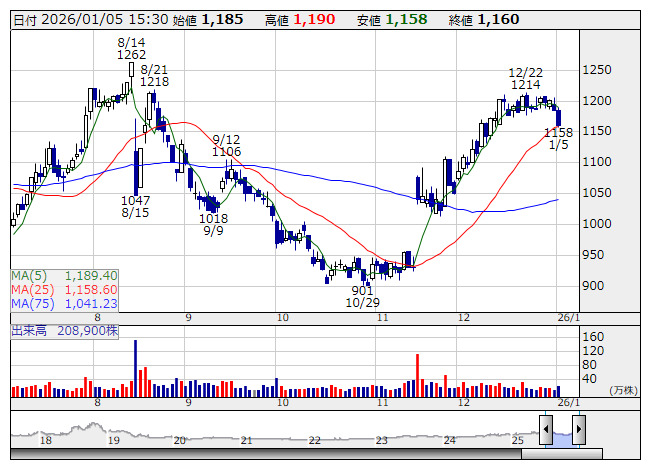Click year 22 on the overview timeline
653x470 pixels.
coord(314,440)
